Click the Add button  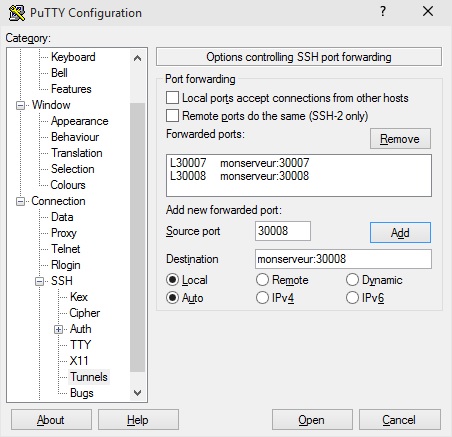point(400,233)
